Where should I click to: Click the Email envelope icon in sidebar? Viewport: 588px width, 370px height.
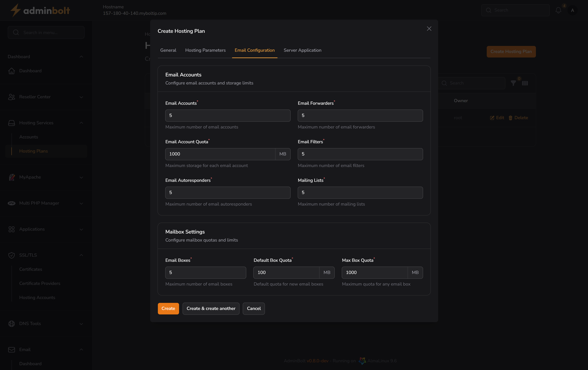pyautogui.click(x=11, y=349)
